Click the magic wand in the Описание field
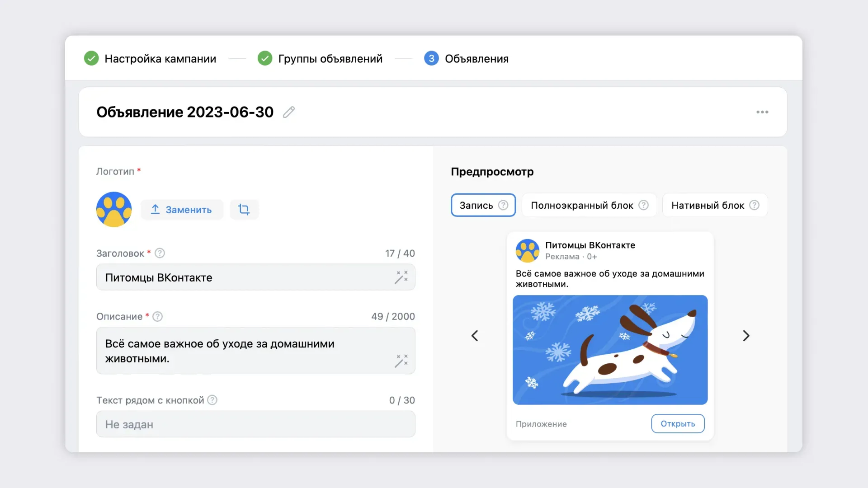Image resolution: width=868 pixels, height=488 pixels. click(401, 361)
